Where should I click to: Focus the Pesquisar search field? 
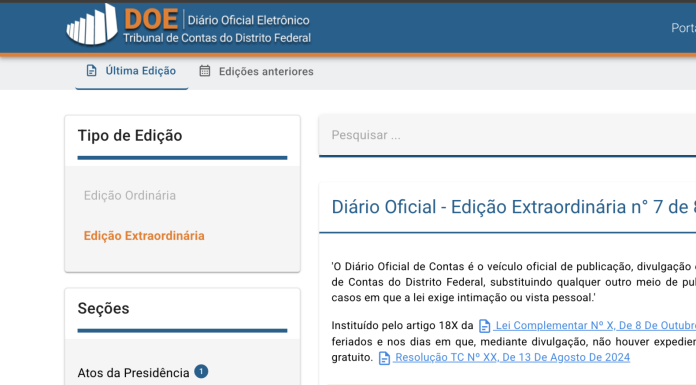coord(507,135)
